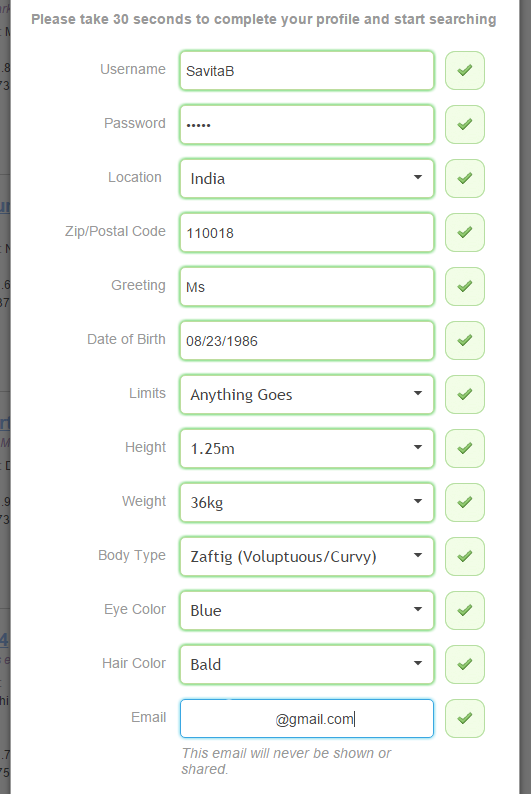Screen dimensions: 531x794
Task: Click the Zip/Postal Code field with 110018
Action: [x=307, y=232]
